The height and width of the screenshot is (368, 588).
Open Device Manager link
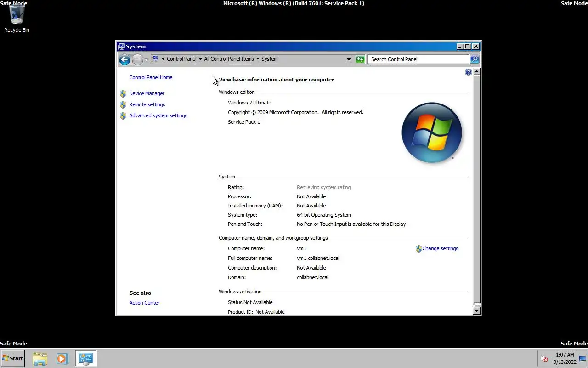point(147,93)
